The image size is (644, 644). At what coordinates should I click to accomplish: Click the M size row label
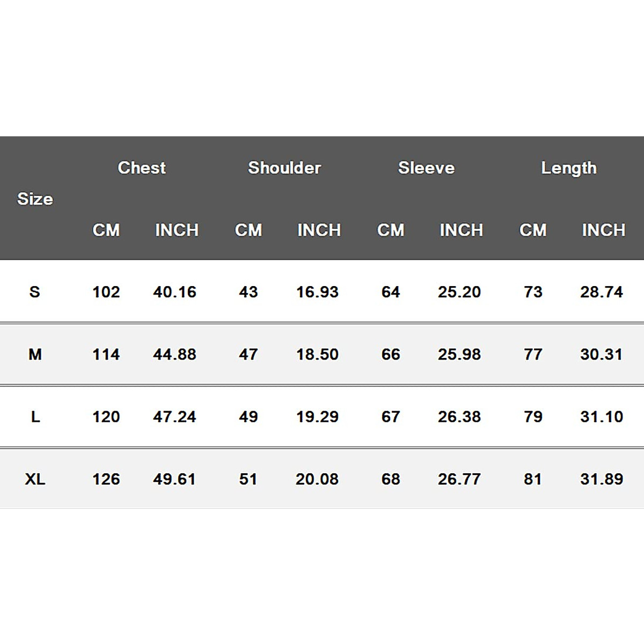click(35, 354)
